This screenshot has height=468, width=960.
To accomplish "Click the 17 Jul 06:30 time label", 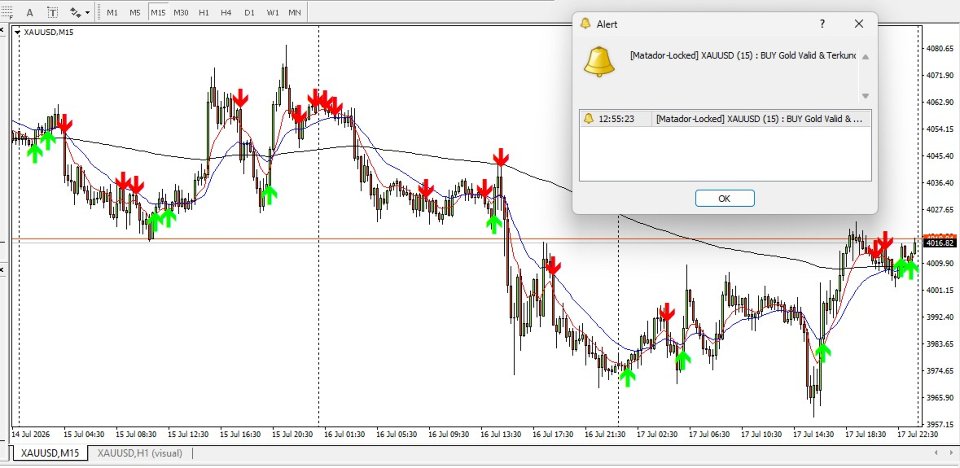I will click(x=710, y=434).
